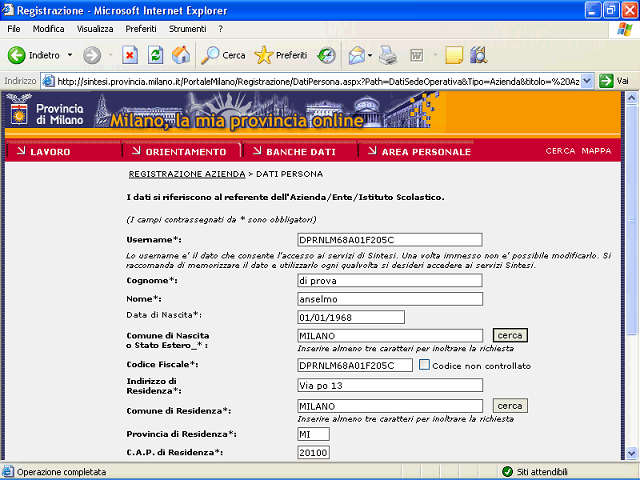The height and width of the screenshot is (480, 640).
Task: Refresh the page with green arrows icon
Action: [156, 55]
